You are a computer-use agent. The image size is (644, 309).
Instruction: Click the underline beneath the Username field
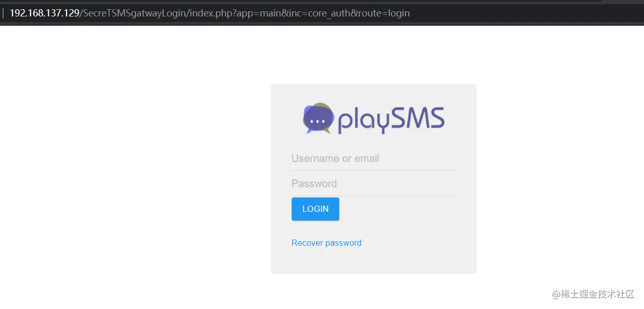tap(374, 170)
